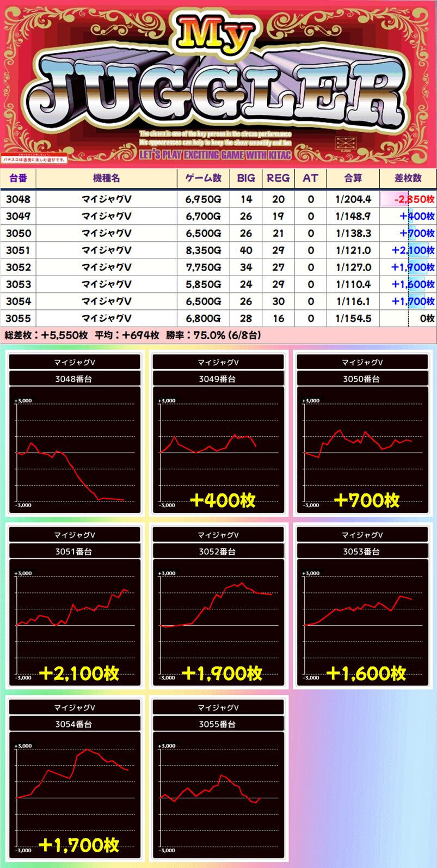Screen dimensions: 437x868
Task: Open the slump graph for 3052番台
Action: [x=218, y=624]
